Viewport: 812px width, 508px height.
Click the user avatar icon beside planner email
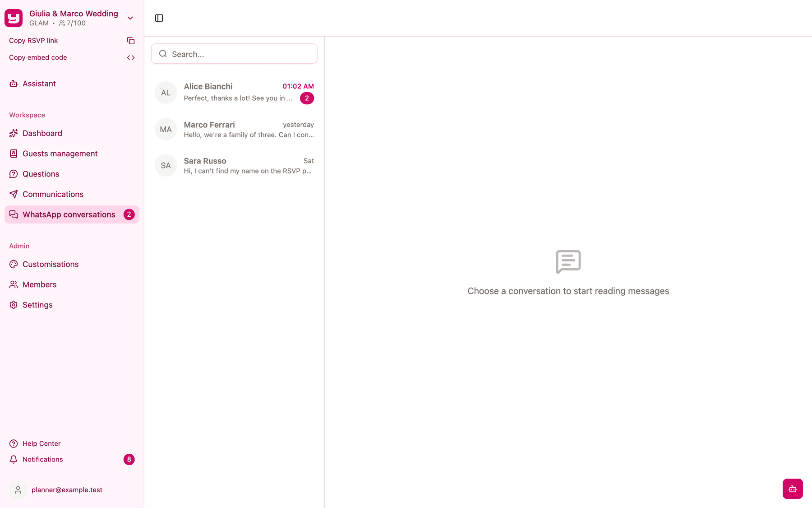[x=18, y=490]
